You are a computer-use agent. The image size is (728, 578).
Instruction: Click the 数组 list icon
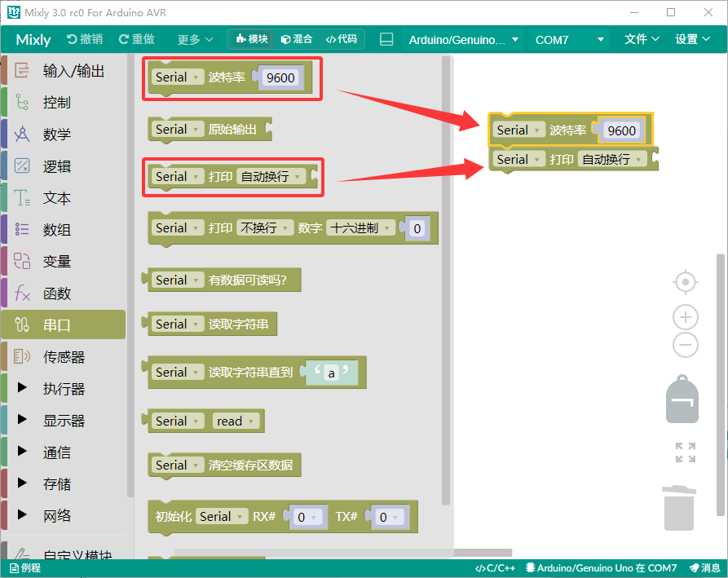(x=22, y=229)
